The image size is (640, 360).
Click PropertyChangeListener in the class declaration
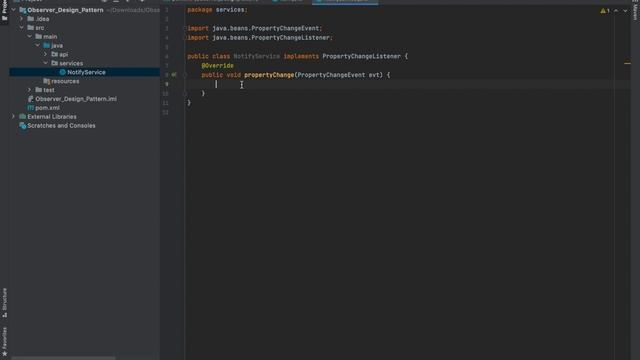362,56
